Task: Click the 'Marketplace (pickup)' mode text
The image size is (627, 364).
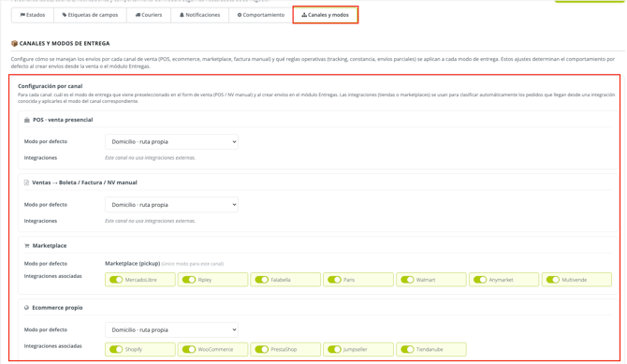Action: click(132, 263)
